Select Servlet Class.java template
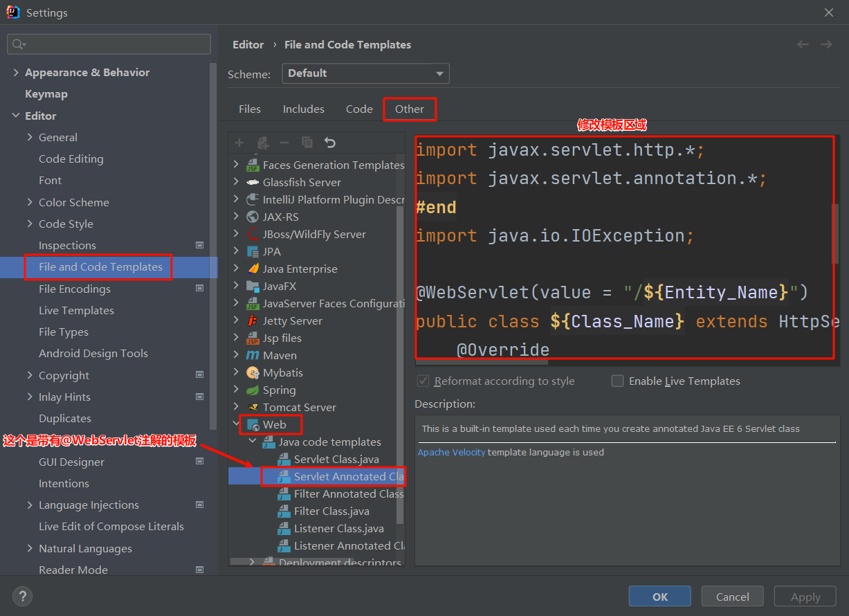Image resolution: width=849 pixels, height=616 pixels. [x=336, y=459]
